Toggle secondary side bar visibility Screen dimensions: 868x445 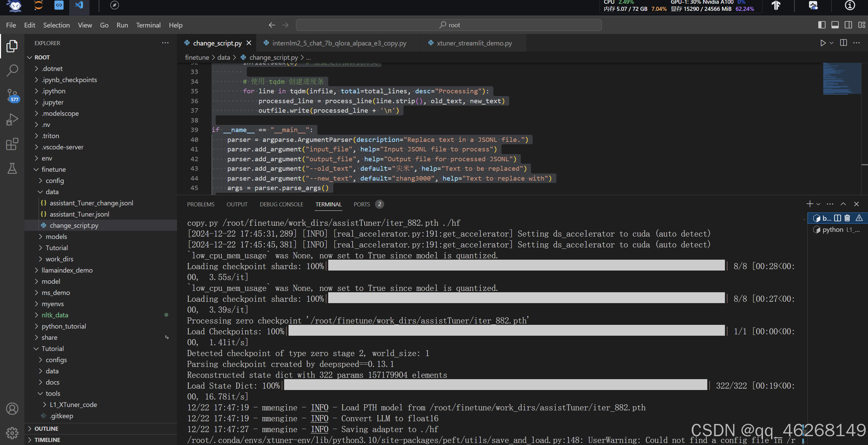click(848, 25)
